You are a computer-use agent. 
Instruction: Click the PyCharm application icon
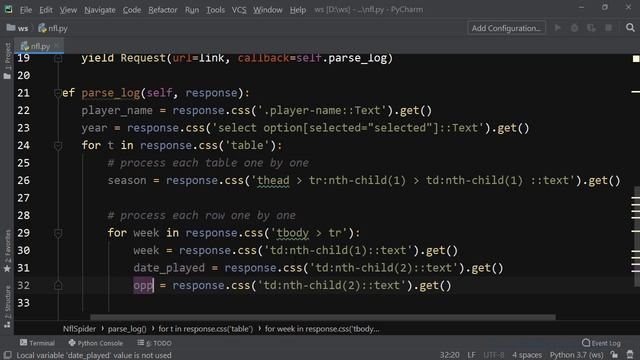(8, 9)
